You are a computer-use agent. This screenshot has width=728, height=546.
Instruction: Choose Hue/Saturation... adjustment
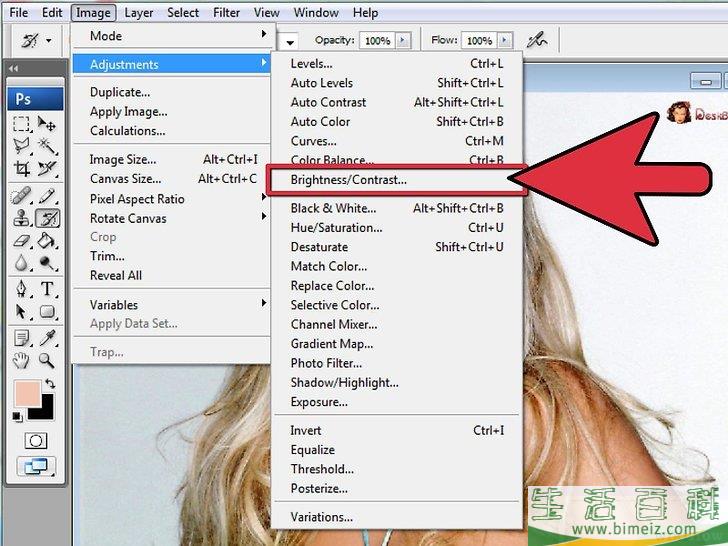point(396,228)
